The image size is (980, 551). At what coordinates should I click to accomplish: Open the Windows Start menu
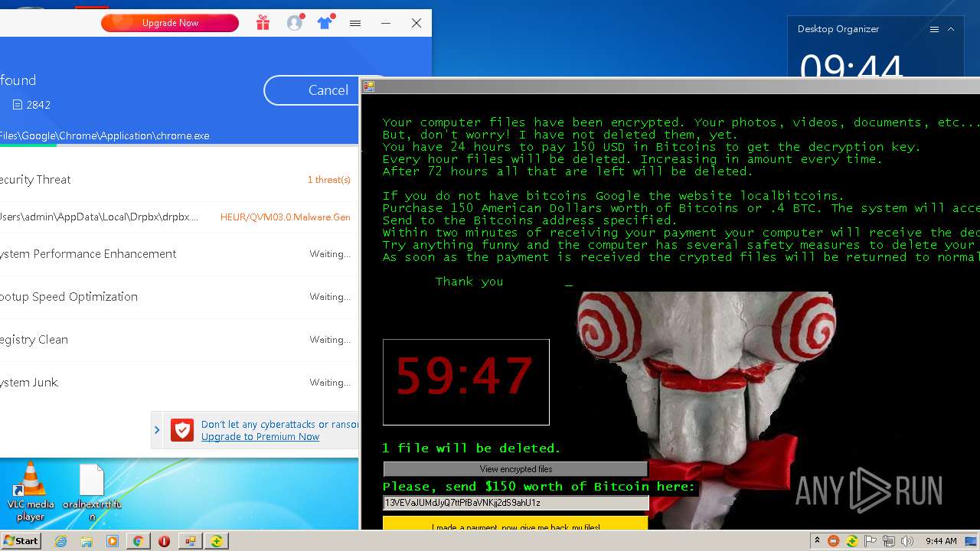point(21,541)
